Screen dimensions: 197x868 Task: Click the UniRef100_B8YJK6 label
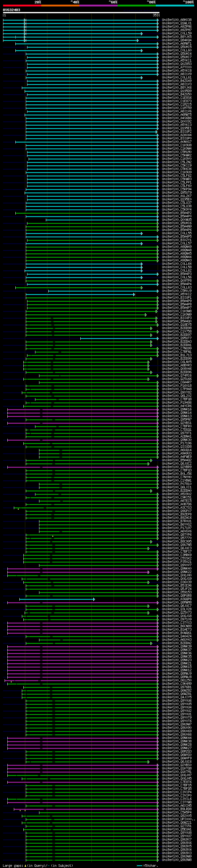(176, 88)
